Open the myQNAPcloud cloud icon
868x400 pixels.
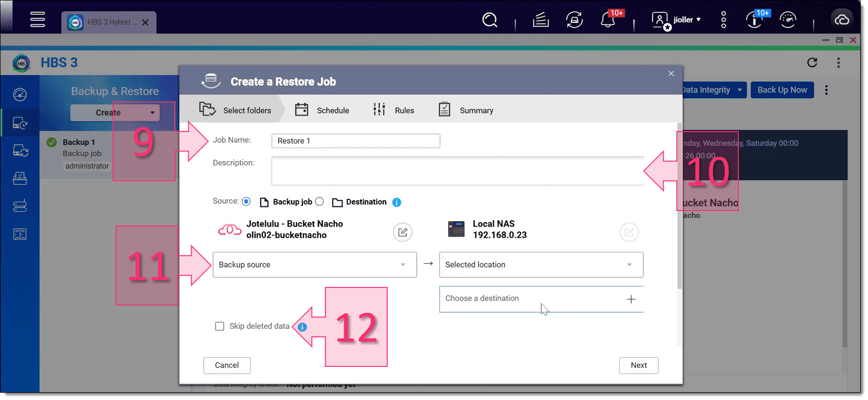click(x=842, y=20)
